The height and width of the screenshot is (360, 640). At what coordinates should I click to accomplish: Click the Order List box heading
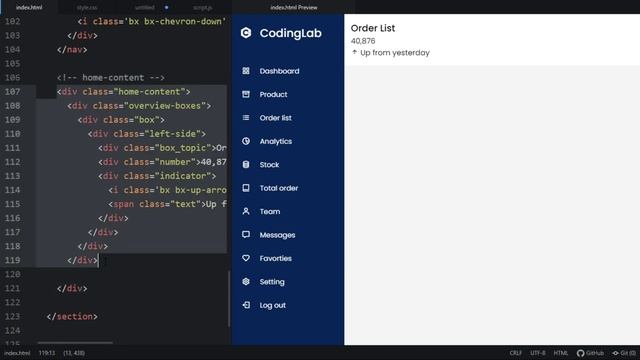pos(373,28)
